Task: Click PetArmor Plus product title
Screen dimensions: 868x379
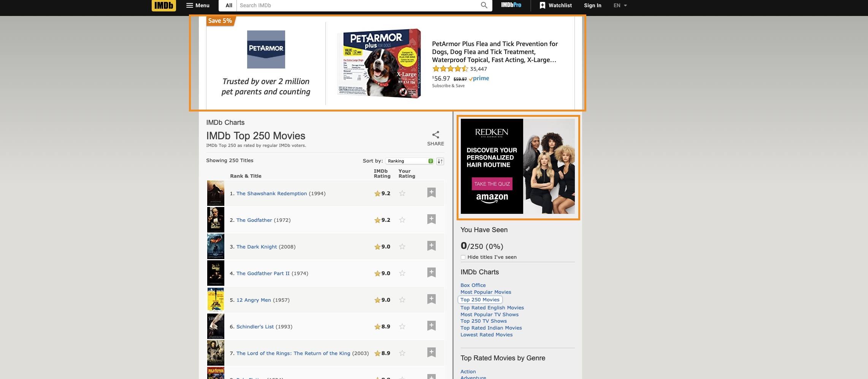Action: pyautogui.click(x=495, y=52)
